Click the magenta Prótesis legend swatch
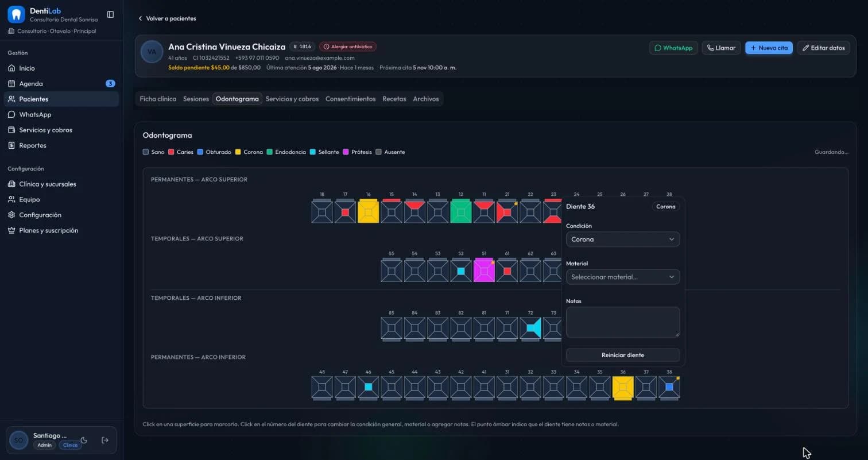868x460 pixels. click(346, 152)
